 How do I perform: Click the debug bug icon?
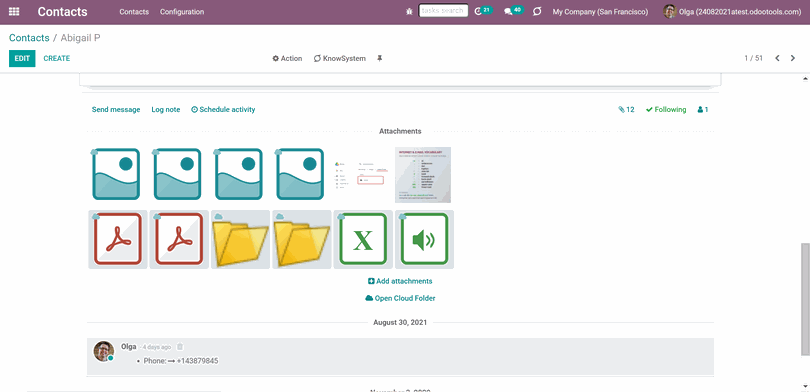[x=409, y=11]
